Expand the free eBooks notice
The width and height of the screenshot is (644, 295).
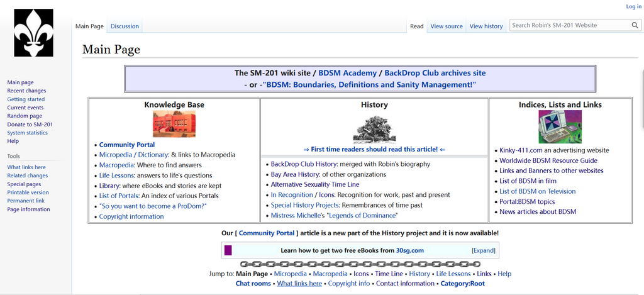(x=483, y=250)
